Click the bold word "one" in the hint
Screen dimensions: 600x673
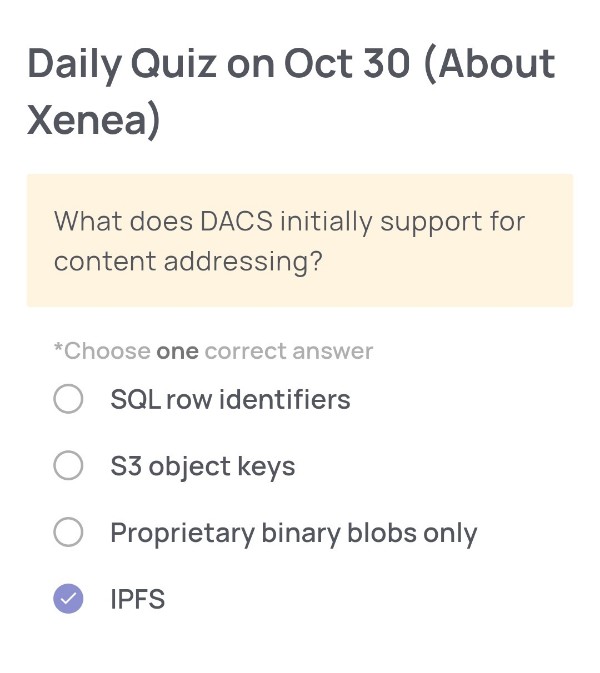point(177,352)
